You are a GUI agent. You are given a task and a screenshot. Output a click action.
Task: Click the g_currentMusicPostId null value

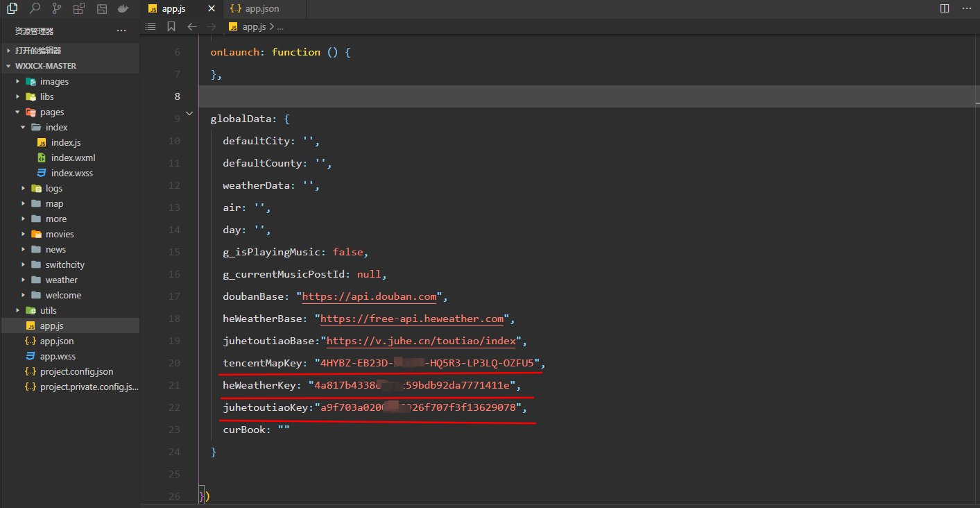(x=369, y=274)
